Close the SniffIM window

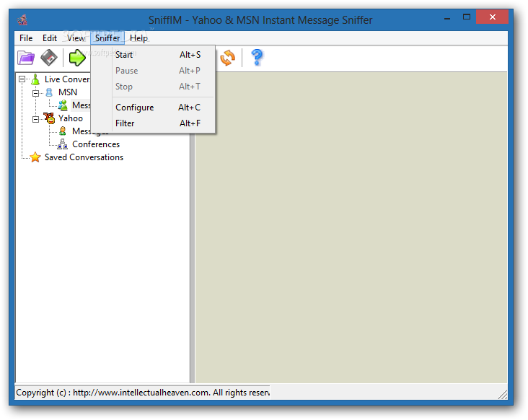pos(493,17)
